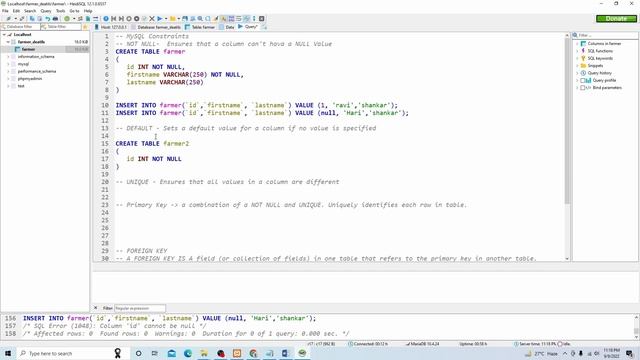Click the Query history clock icon
Viewport: 640px width, 360px height.
coord(583,73)
